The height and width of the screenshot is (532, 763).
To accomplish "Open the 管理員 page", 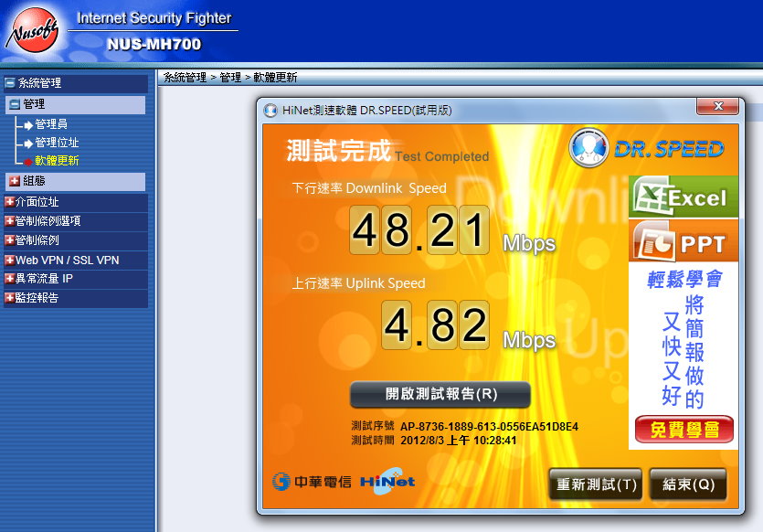I will tap(51, 124).
